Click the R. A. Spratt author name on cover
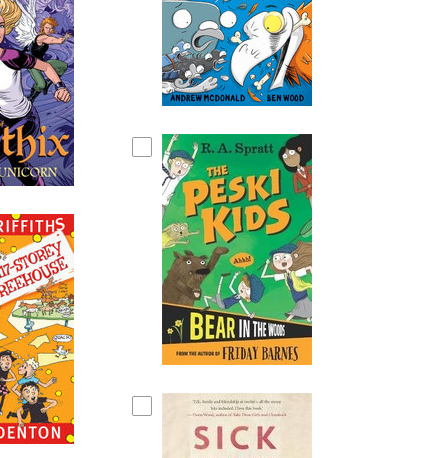The height and width of the screenshot is (458, 447). 237,148
